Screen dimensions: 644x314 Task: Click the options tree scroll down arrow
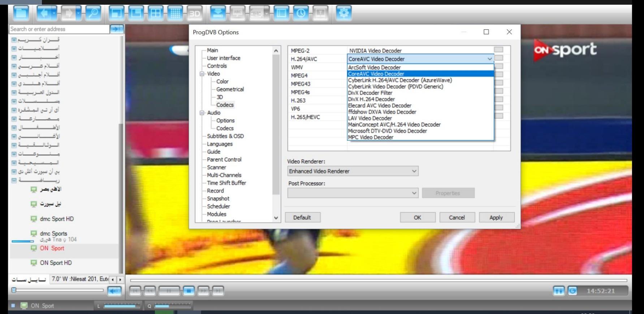[x=276, y=218]
